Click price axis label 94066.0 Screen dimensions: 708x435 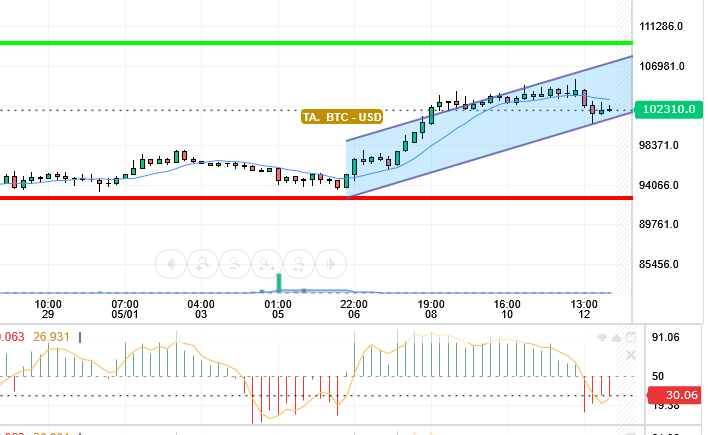point(658,185)
